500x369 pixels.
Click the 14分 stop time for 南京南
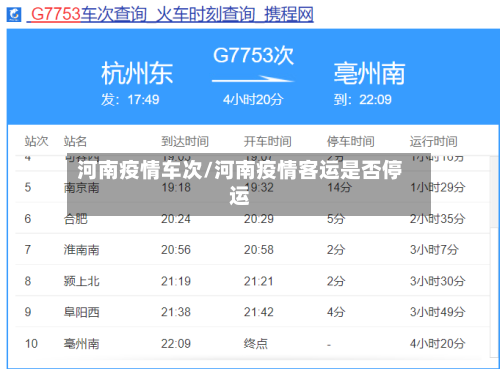coord(339,187)
